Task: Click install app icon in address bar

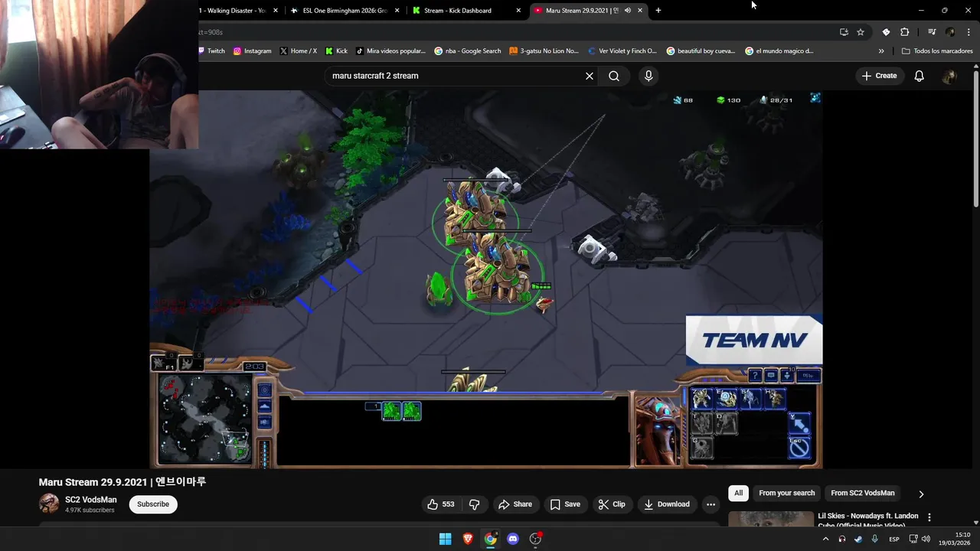Action: point(844,32)
